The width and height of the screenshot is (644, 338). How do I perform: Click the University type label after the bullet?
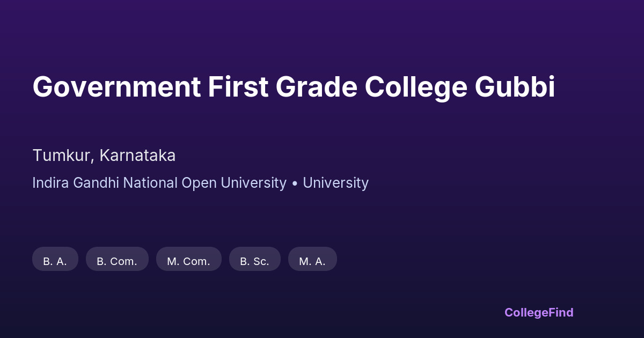[x=335, y=183]
